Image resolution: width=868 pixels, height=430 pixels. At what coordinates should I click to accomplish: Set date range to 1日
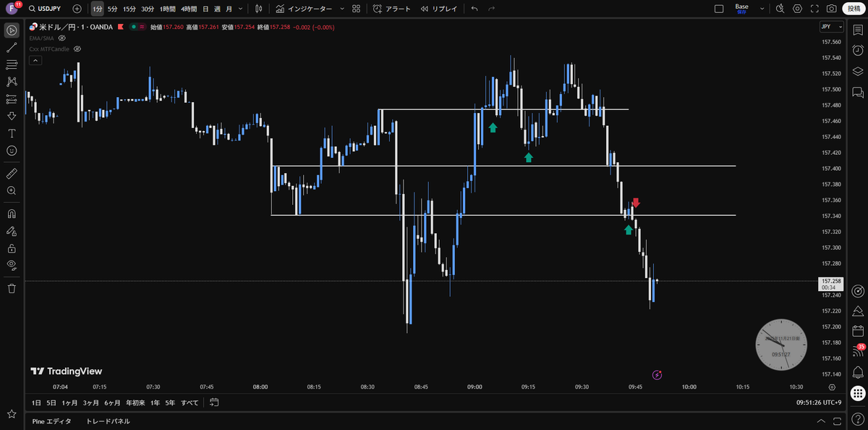[x=36, y=402]
